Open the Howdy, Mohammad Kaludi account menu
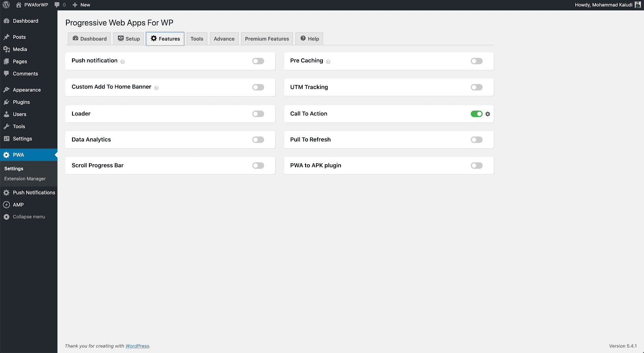The height and width of the screenshot is (353, 644). tap(607, 5)
